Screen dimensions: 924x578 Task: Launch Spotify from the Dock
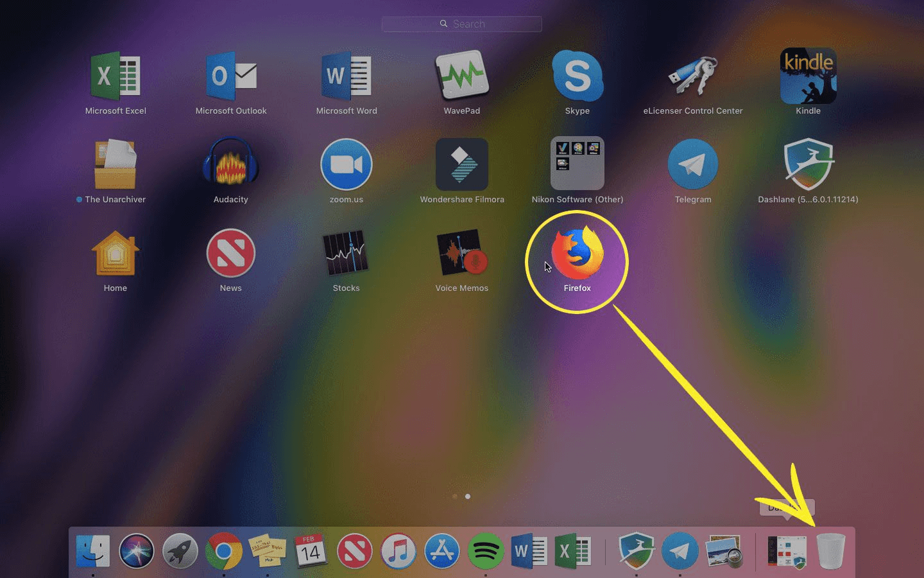pyautogui.click(x=486, y=551)
